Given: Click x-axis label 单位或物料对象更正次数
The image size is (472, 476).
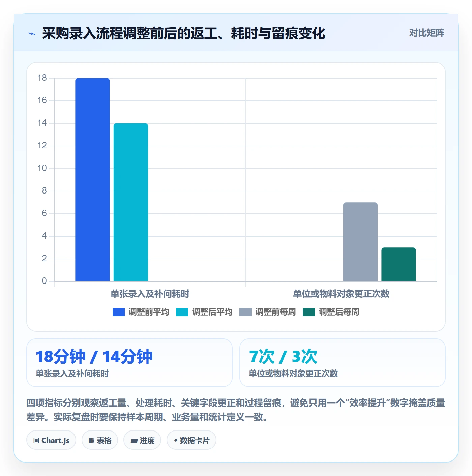Looking at the screenshot, I should click(x=341, y=294).
